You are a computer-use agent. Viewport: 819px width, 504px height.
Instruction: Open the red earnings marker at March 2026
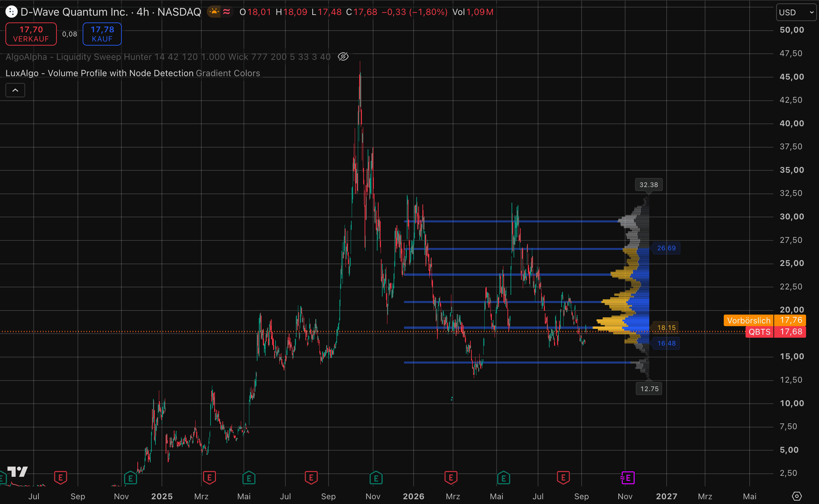(451, 478)
